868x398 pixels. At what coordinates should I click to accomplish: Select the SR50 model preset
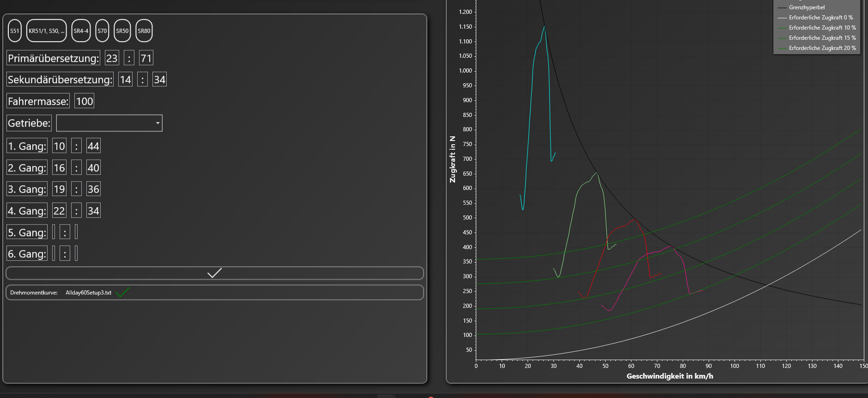click(x=122, y=31)
